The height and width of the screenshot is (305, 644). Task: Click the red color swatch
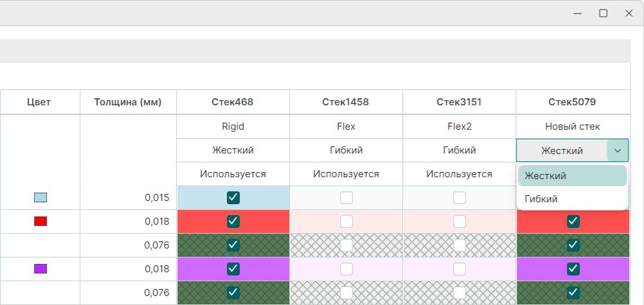(40, 222)
